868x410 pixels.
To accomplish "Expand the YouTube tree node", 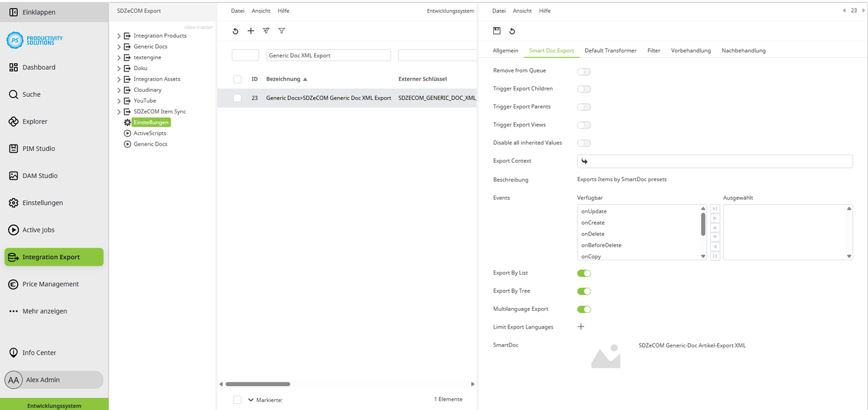I will 118,100.
